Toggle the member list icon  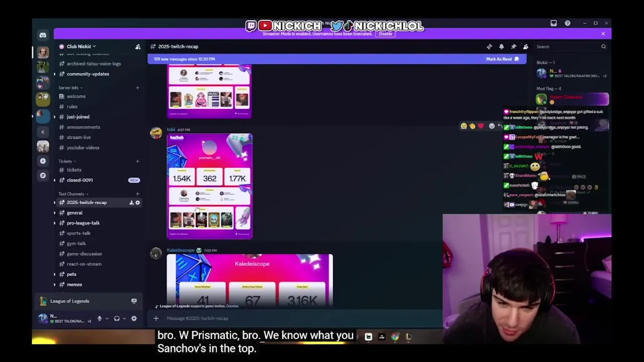pos(526,47)
